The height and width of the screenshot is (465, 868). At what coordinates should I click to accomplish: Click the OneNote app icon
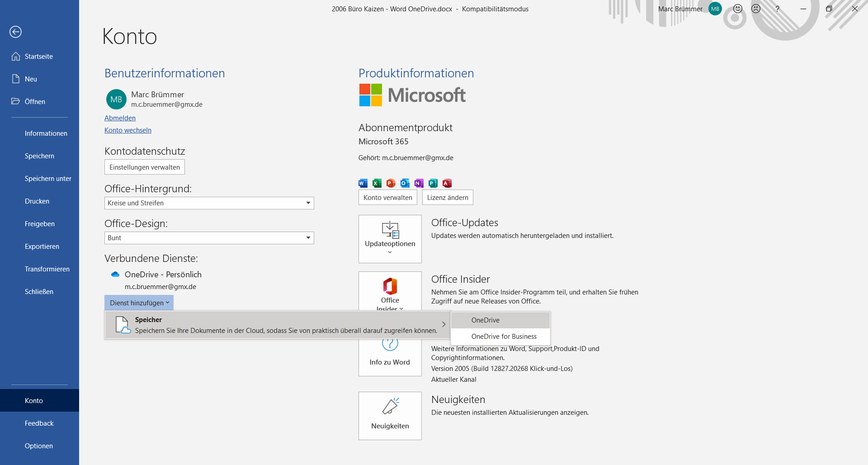click(419, 183)
